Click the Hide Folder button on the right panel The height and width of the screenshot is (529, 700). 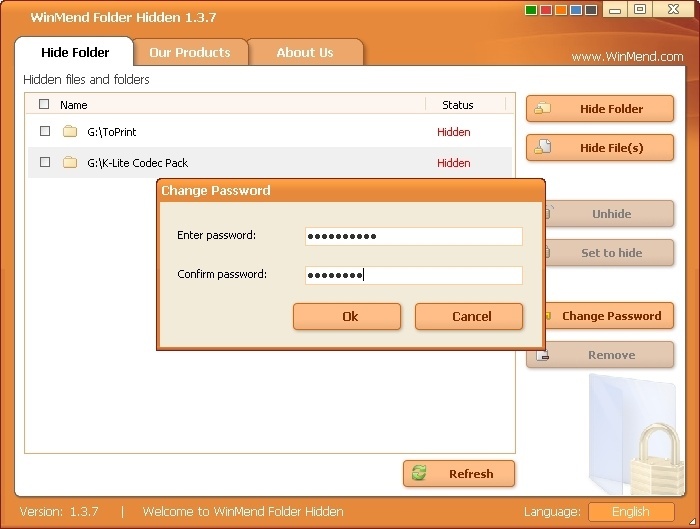pos(600,108)
